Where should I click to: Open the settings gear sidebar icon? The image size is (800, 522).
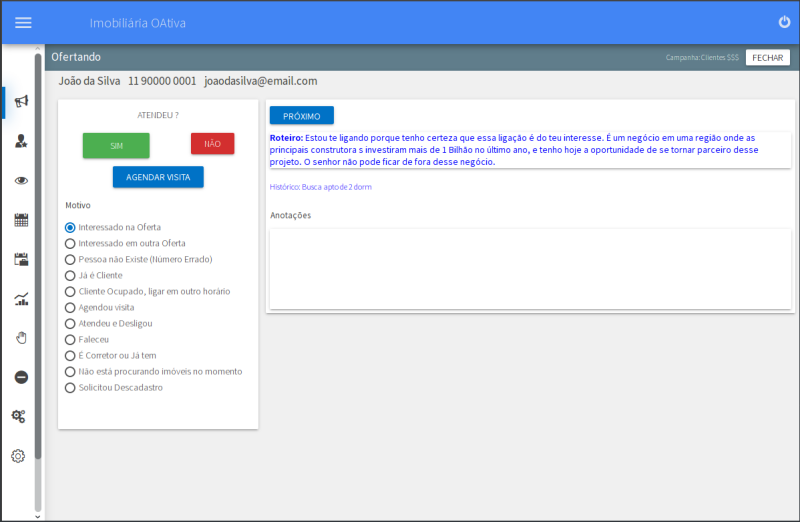click(x=18, y=456)
